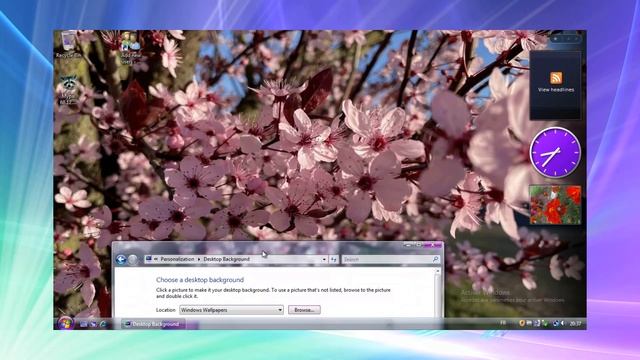This screenshot has width=640, height=360.
Task: Click the volume speaker tray icon
Action: tap(562, 323)
